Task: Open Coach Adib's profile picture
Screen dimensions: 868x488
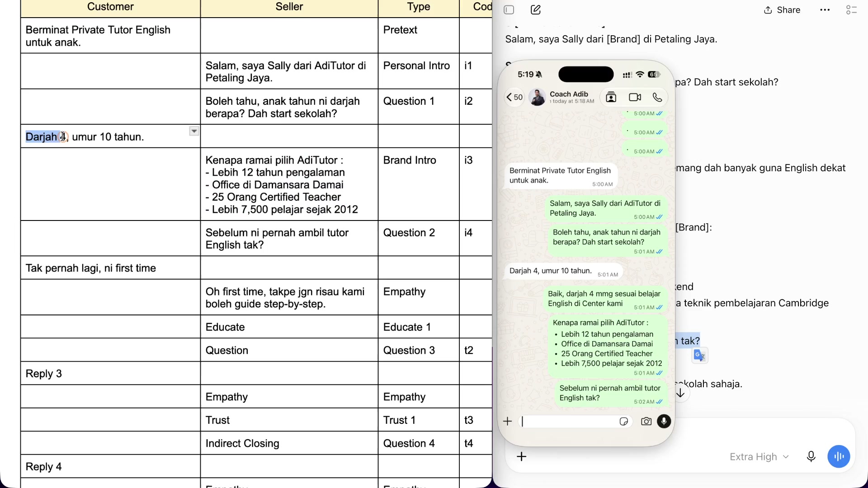Action: pyautogui.click(x=537, y=97)
